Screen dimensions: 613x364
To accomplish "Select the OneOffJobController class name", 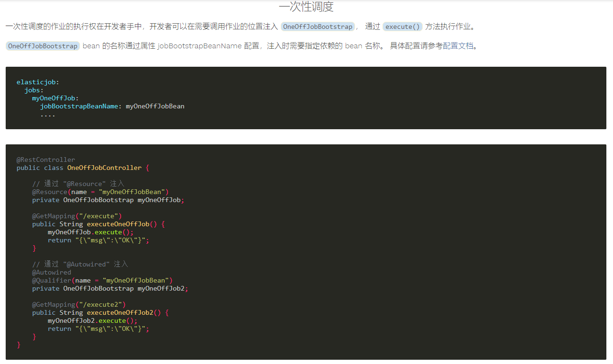I will pyautogui.click(x=104, y=168).
